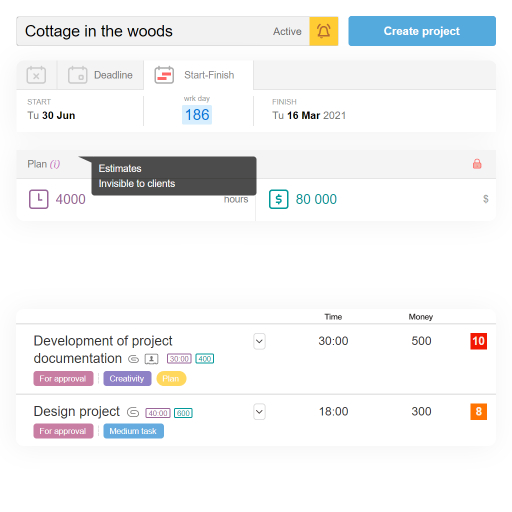The image size is (512, 512).
Task: Open the Active project status selector
Action: click(287, 31)
